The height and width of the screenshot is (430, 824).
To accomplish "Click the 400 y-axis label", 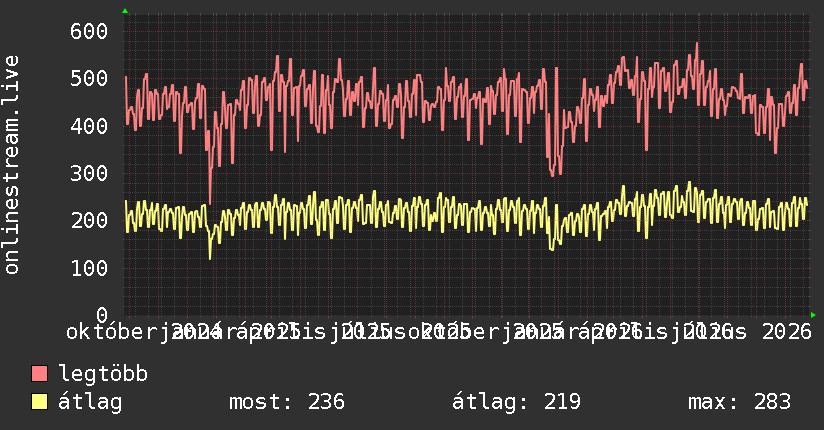I will [89, 126].
